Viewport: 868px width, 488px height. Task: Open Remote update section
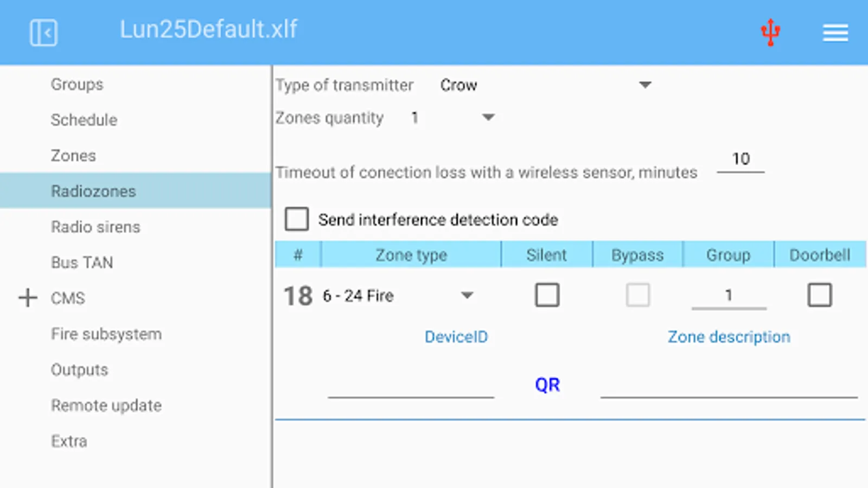click(x=106, y=406)
